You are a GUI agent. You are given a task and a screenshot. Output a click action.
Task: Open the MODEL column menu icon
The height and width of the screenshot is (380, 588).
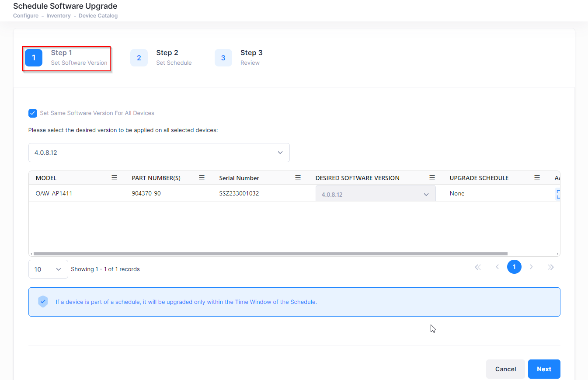(x=114, y=178)
